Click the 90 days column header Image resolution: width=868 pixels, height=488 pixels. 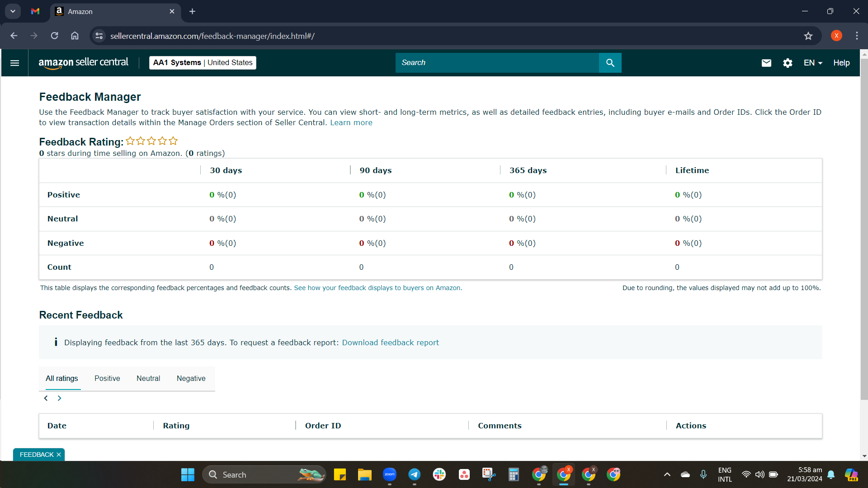(x=376, y=170)
